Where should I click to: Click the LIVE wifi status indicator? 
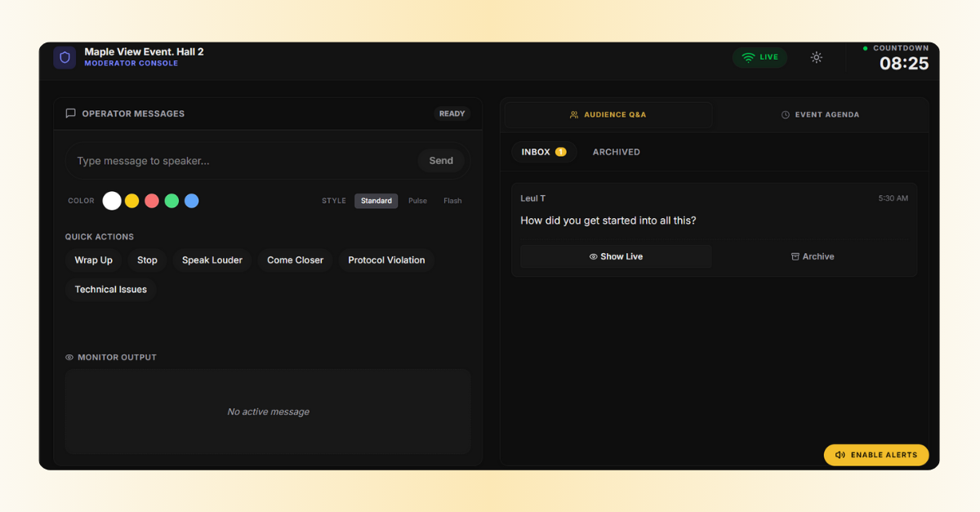[x=759, y=57]
